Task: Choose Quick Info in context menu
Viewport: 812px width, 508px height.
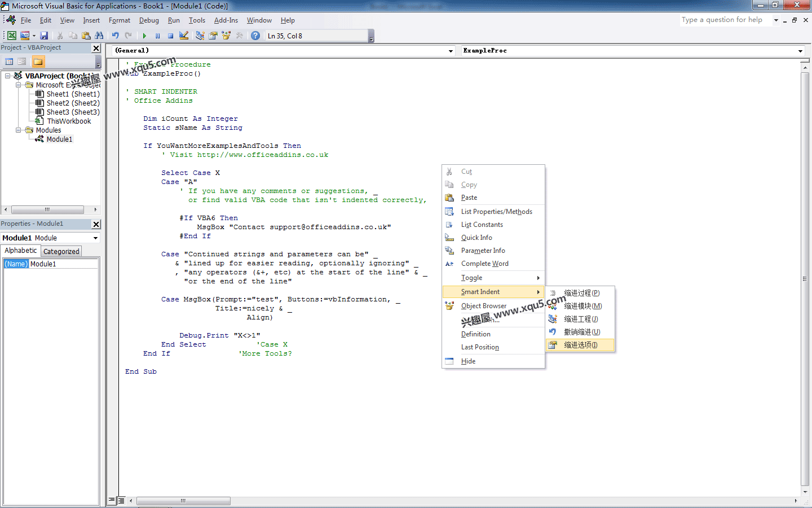Action: click(493, 238)
